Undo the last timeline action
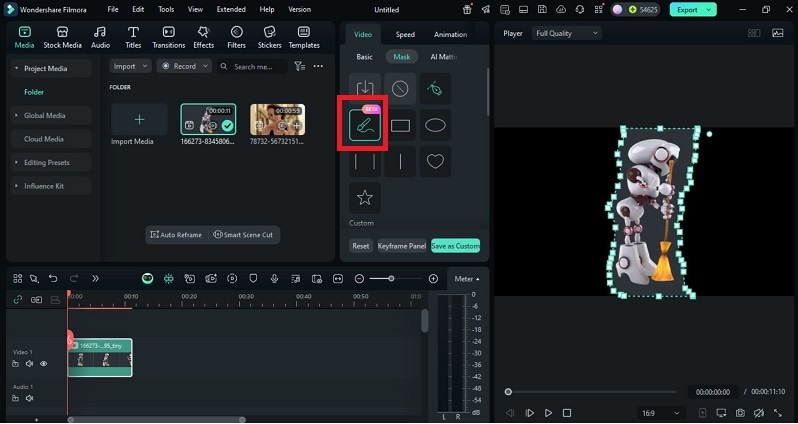Viewport: 798px width, 424px height. point(53,278)
